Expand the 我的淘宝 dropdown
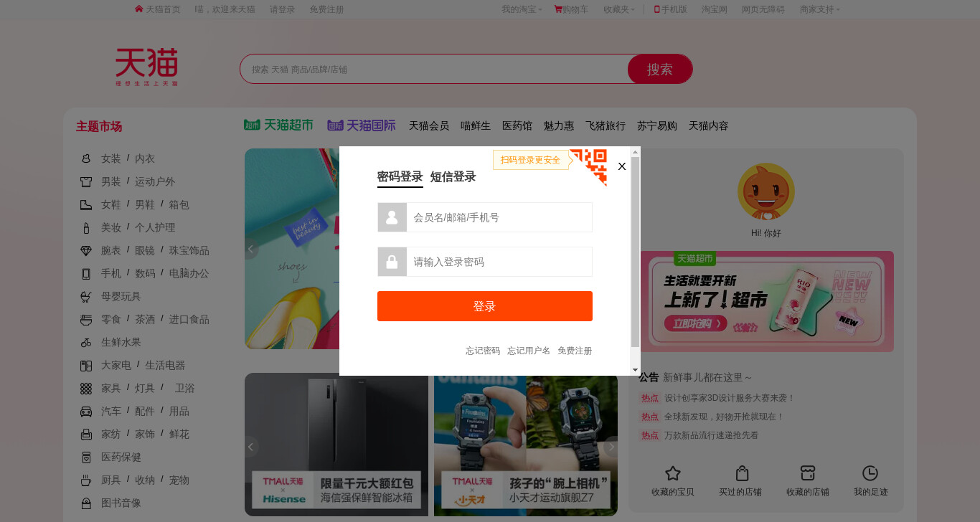 tap(522, 9)
